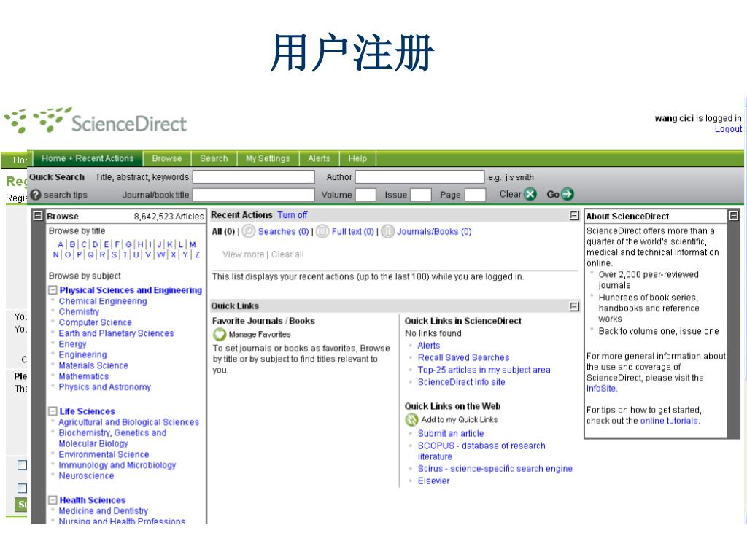Open Environmental Science subject
The width and height of the screenshot is (747, 560).
click(x=104, y=454)
